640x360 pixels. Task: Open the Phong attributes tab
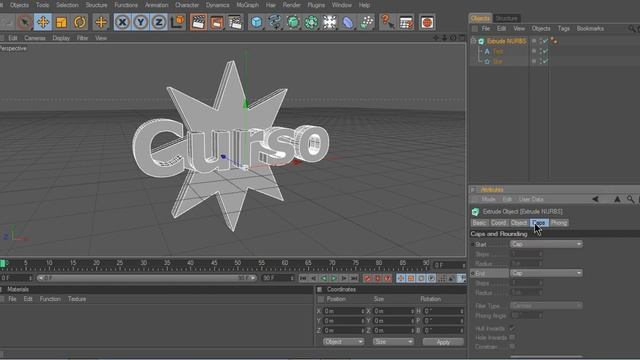pos(559,223)
